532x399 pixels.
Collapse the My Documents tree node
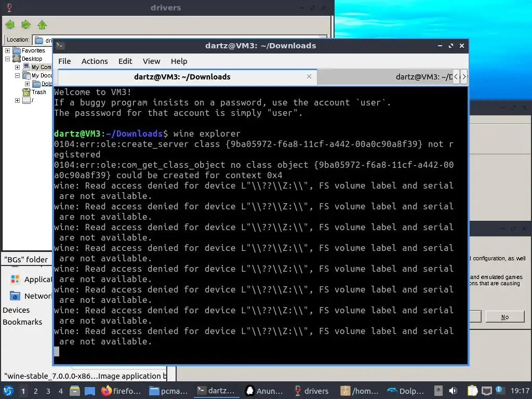tap(17, 75)
